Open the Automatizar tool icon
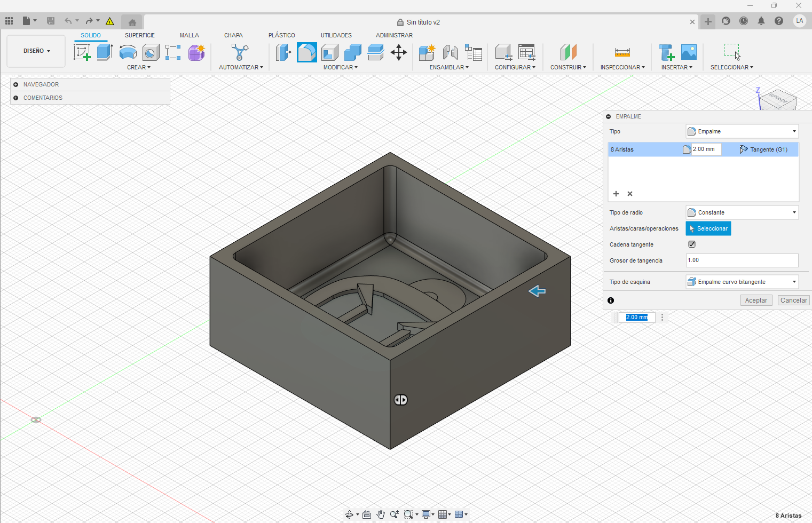The width and height of the screenshot is (812, 523). (x=240, y=52)
